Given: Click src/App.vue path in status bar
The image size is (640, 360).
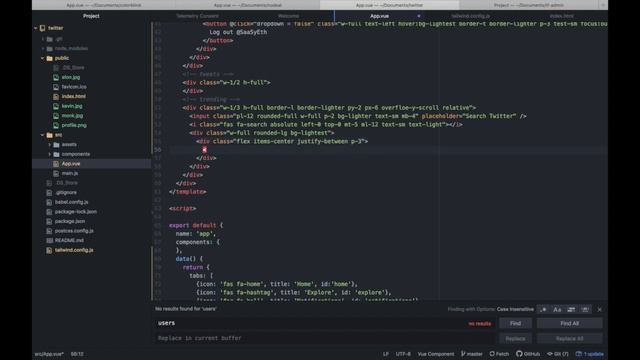Looking at the screenshot, I should pos(49,354).
